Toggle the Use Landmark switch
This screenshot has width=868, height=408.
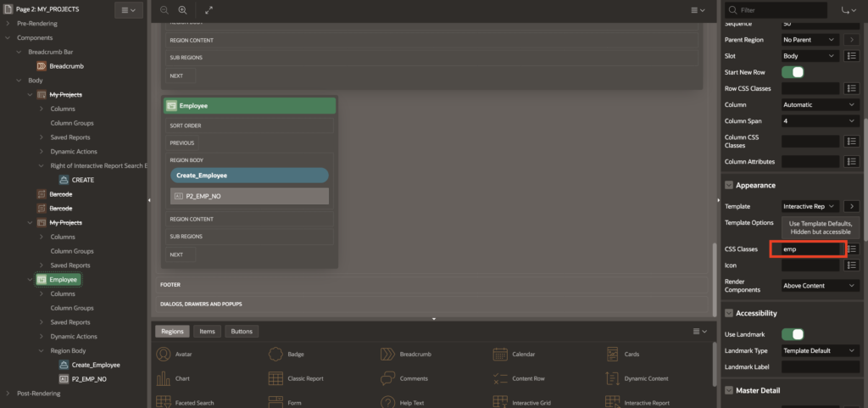[x=792, y=334]
